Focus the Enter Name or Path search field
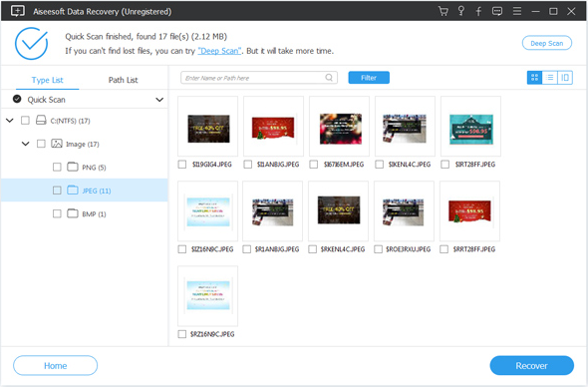 coord(259,78)
